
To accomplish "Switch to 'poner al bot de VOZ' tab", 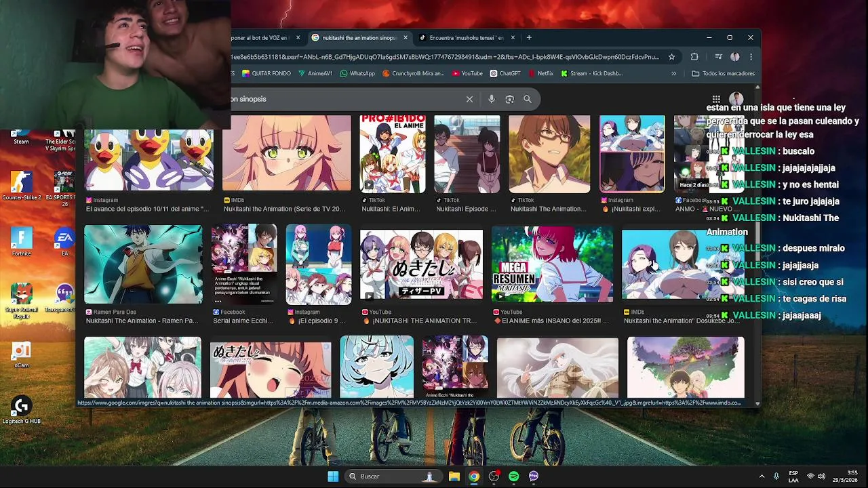I will (262, 38).
